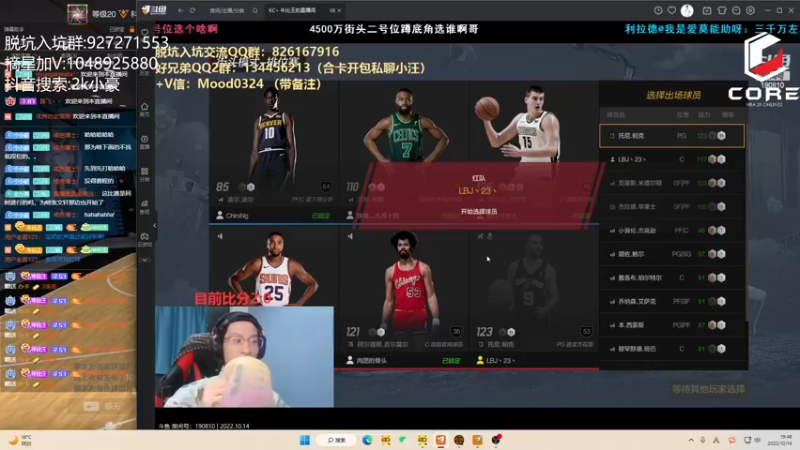Choose 托尼.帕克 PG in the player list

point(672,136)
